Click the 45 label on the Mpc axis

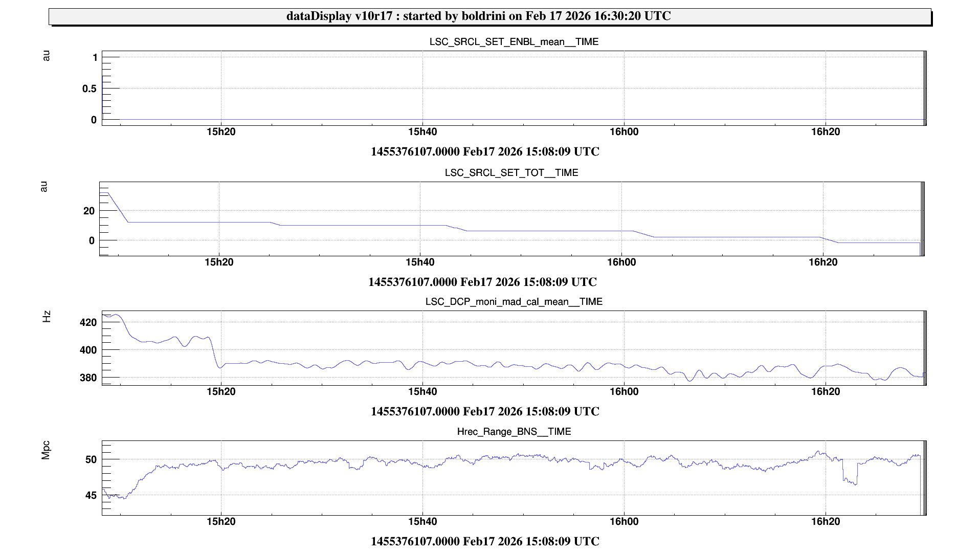coord(91,495)
